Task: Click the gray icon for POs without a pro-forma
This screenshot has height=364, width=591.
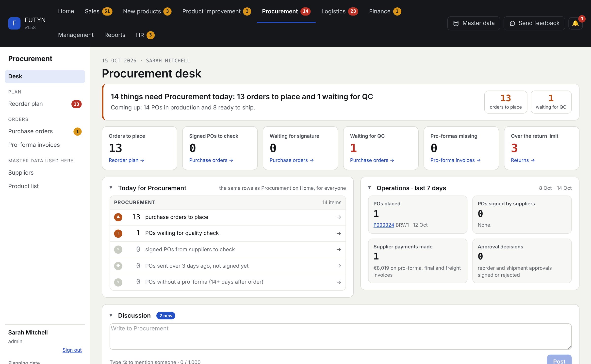Action: point(118,282)
